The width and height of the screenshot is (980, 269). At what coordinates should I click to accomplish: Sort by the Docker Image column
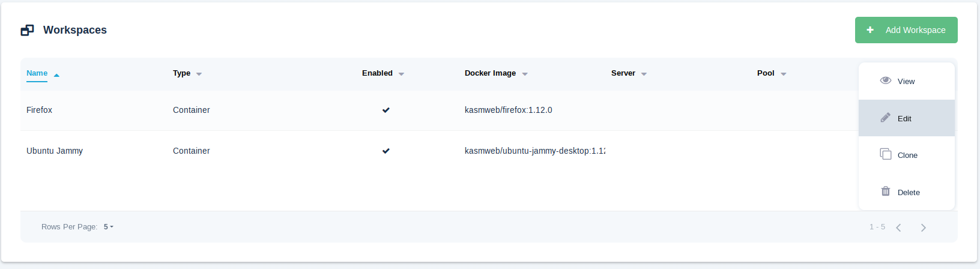[x=490, y=73]
